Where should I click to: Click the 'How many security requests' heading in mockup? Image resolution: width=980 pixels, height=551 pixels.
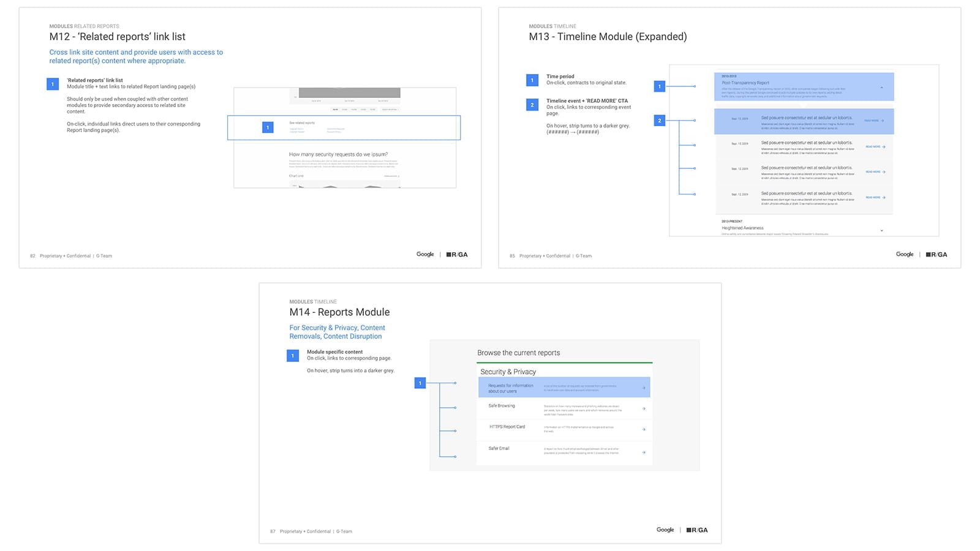click(338, 154)
